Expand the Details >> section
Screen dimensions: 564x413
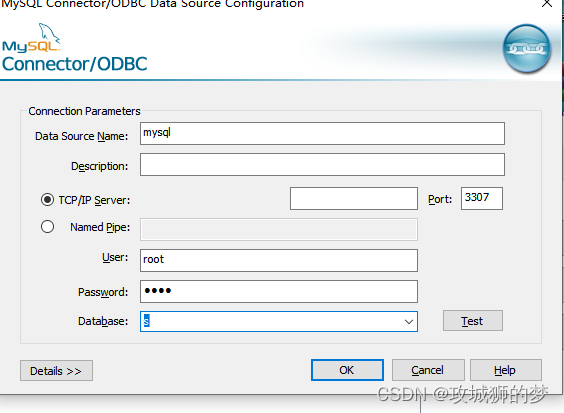pyautogui.click(x=56, y=371)
